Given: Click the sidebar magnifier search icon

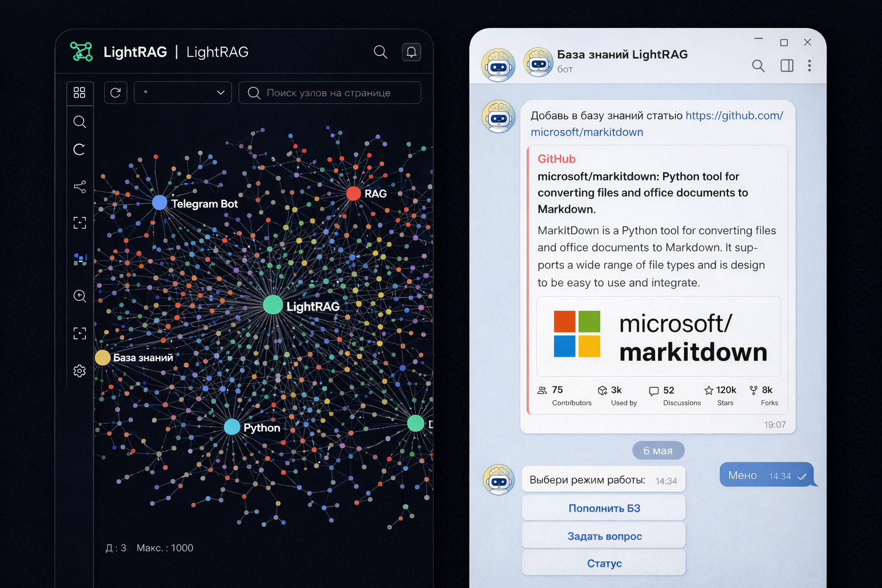Looking at the screenshot, I should 80,122.
